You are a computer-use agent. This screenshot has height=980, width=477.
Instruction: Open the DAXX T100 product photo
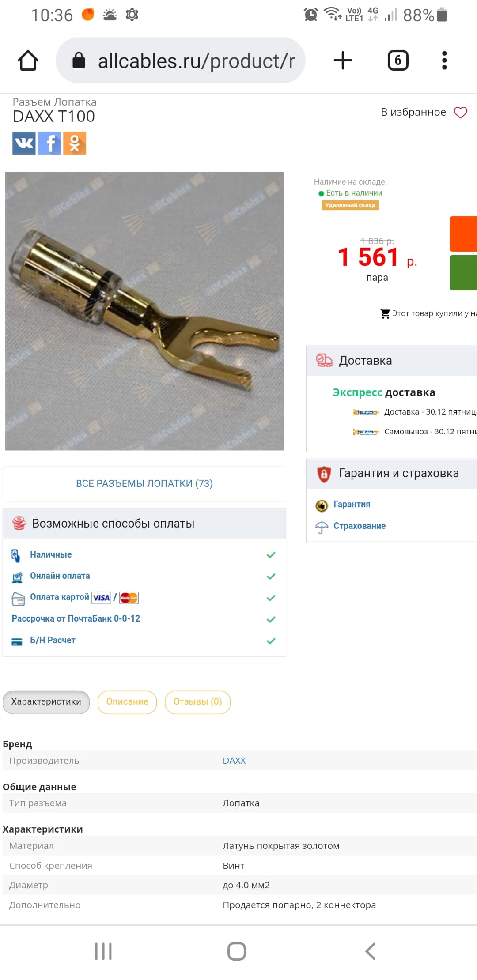pos(144,311)
